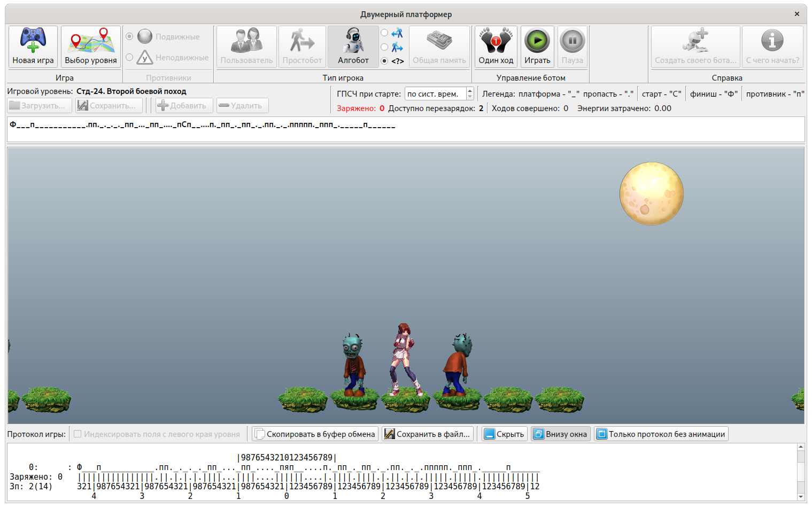This screenshot has height=508, width=812.
Task: Open the Выбор уровня level picker
Action: (91, 46)
